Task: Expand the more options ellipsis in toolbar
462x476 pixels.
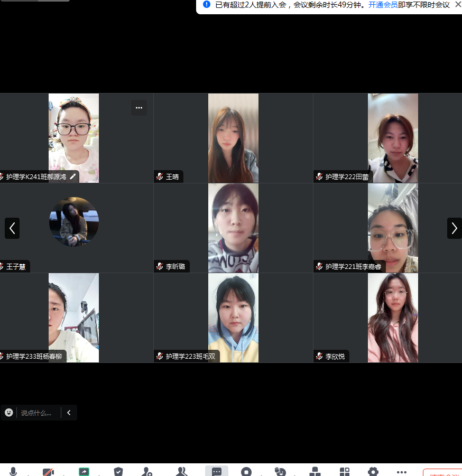Action: point(402,471)
